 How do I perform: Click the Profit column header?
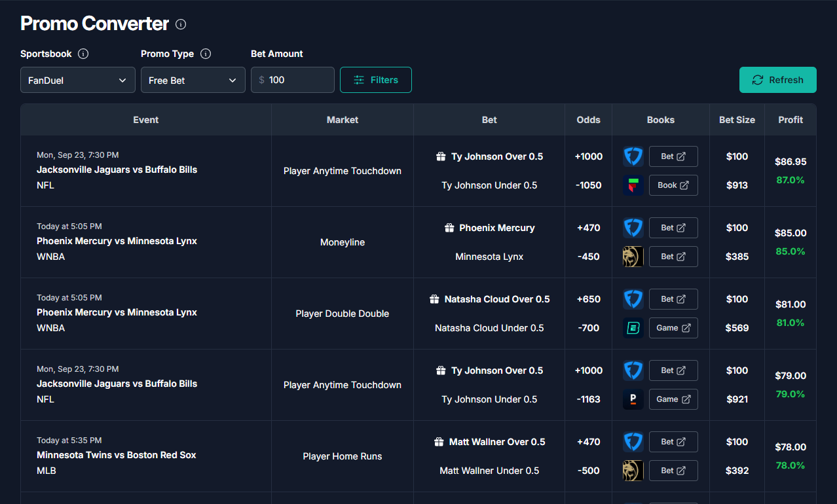point(790,120)
